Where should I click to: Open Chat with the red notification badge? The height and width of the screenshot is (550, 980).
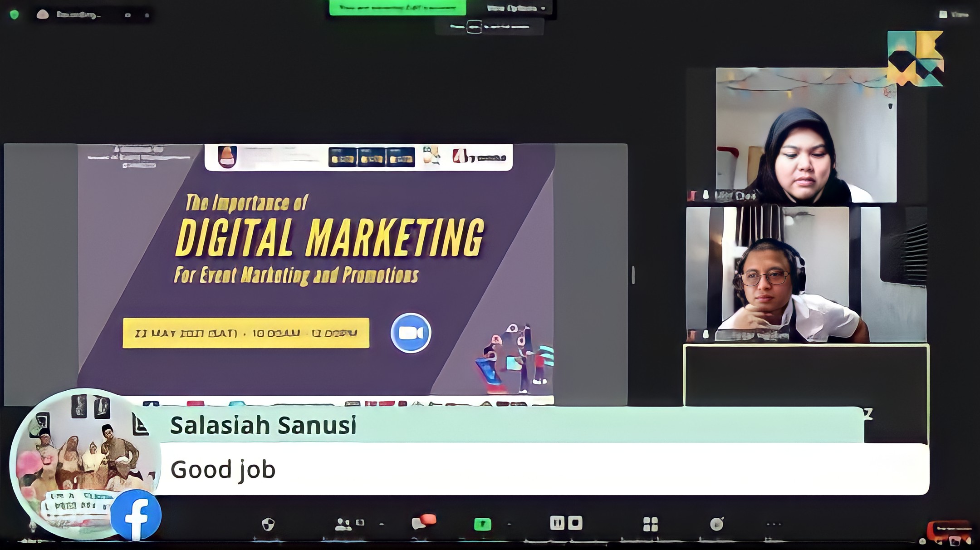click(x=423, y=523)
